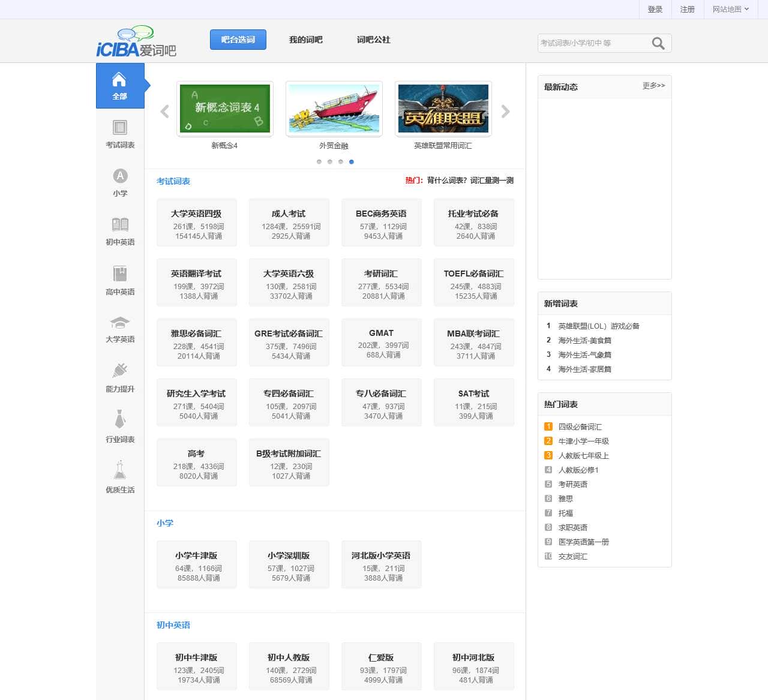The height and width of the screenshot is (700, 768).
Task: Open the 大学英语六级 word list card
Action: pyautogui.click(x=289, y=283)
